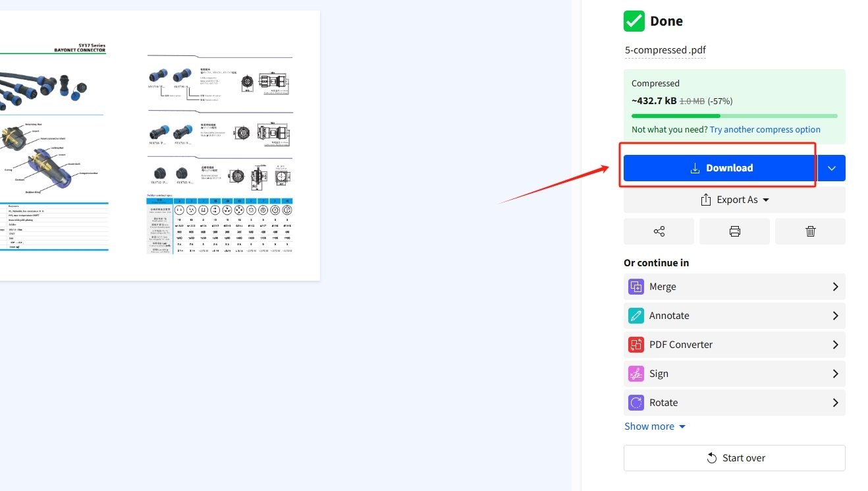Click the Sign signature icon
The image size is (868, 491).
click(x=636, y=374)
